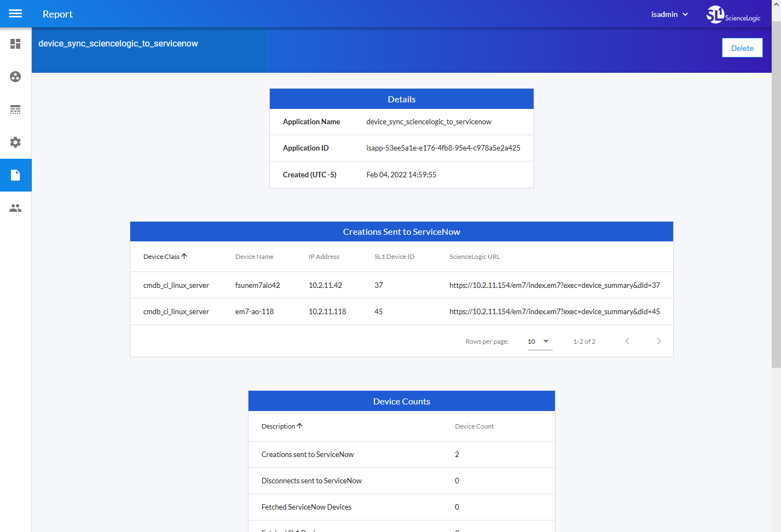The width and height of the screenshot is (781, 532).
Task: Go to previous page of creations table
Action: click(x=627, y=341)
